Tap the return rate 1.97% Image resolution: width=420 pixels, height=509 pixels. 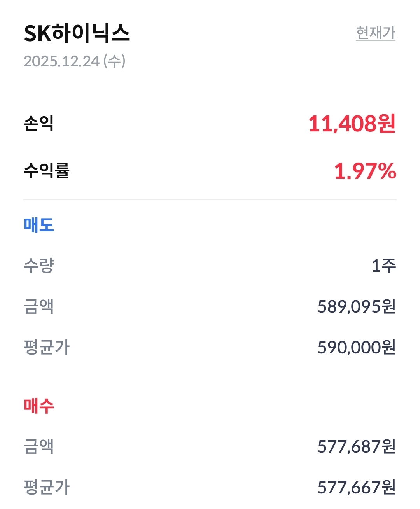pos(365,171)
